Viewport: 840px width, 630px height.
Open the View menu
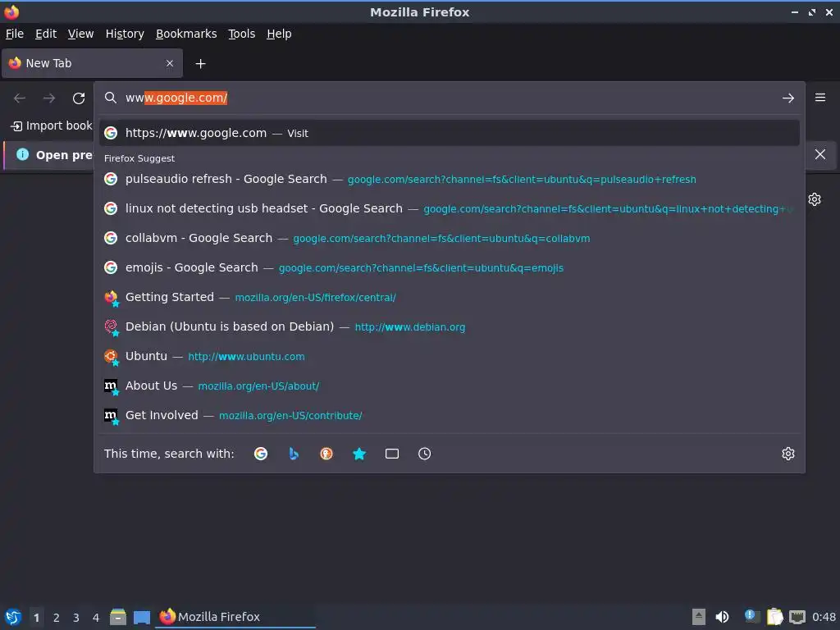81,34
